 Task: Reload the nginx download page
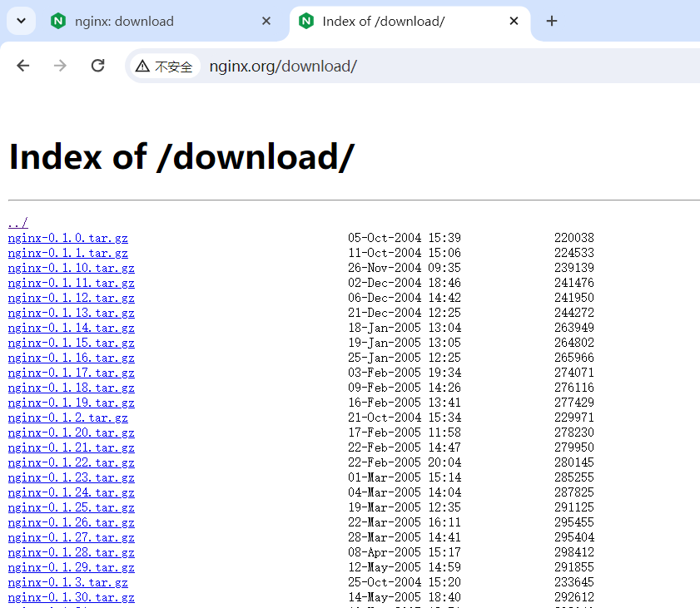tap(97, 66)
